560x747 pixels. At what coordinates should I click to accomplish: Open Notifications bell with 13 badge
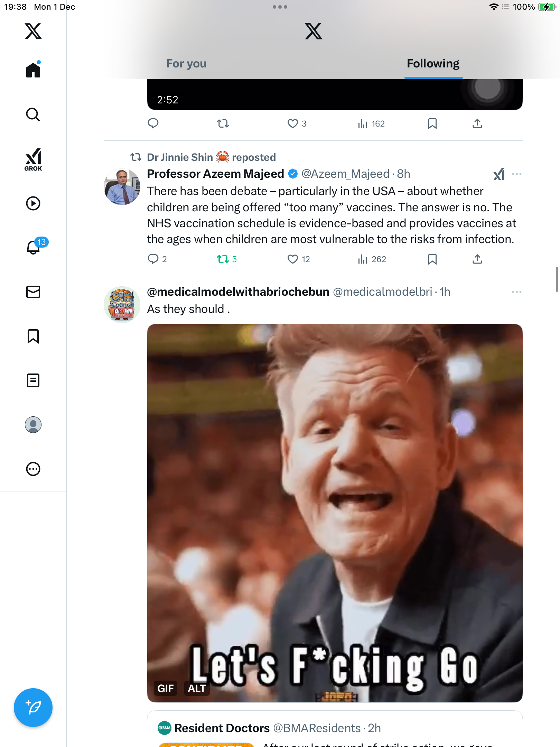[34, 247]
